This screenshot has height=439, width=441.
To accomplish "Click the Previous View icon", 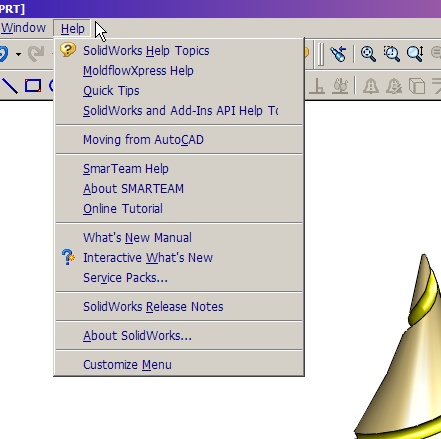I will tap(338, 54).
